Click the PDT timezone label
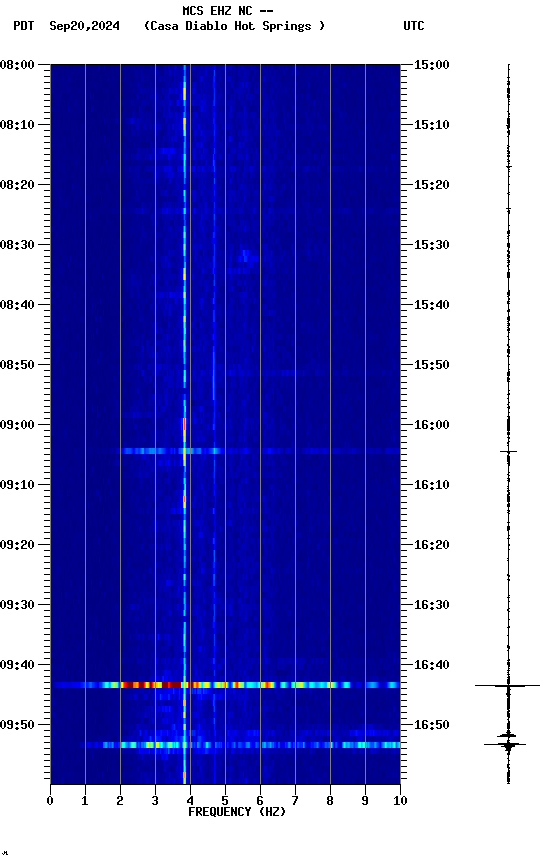 [x=24, y=26]
